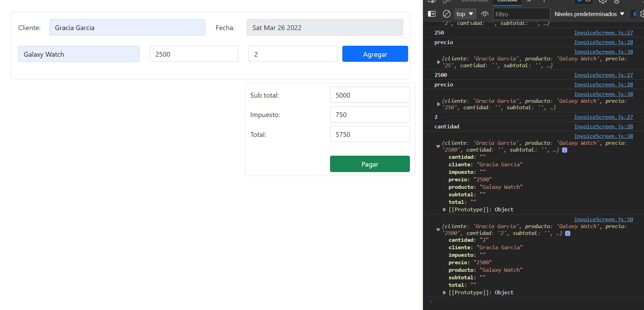Open the 'top' JavaScript context dropdown
The width and height of the screenshot is (644, 310).
[465, 14]
